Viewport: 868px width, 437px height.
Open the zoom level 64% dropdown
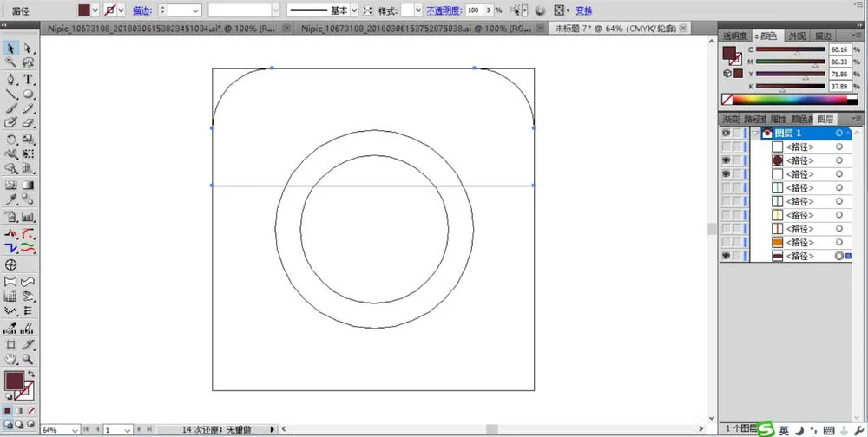pos(75,430)
